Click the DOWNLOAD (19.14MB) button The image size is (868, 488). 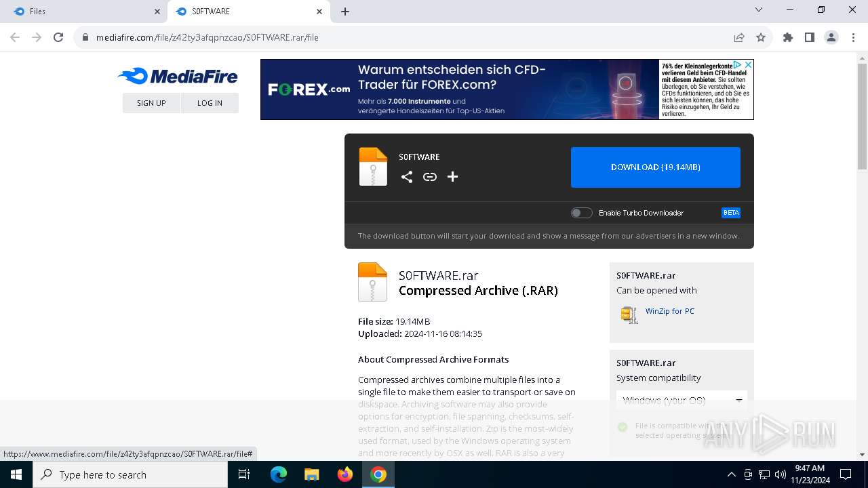click(656, 167)
